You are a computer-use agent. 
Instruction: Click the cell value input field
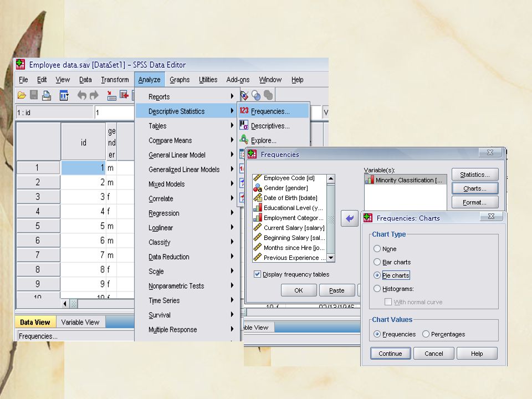point(114,112)
